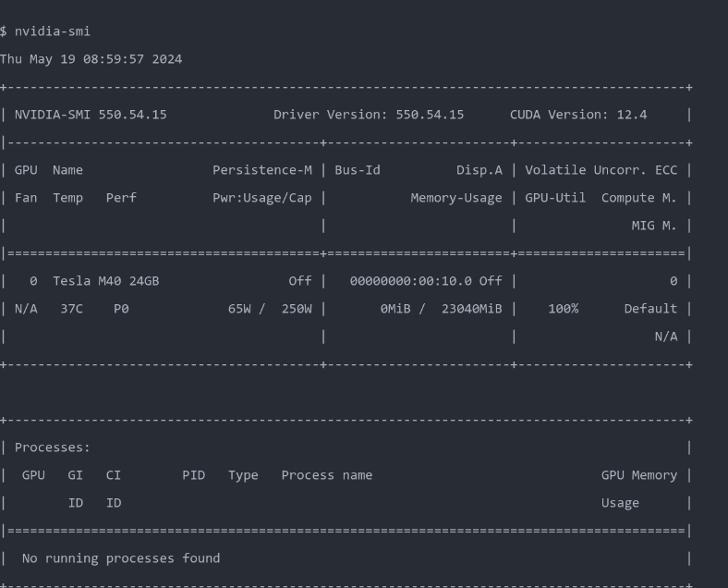This screenshot has width=728, height=588.
Task: Select the P0 performance state
Action: tap(121, 309)
